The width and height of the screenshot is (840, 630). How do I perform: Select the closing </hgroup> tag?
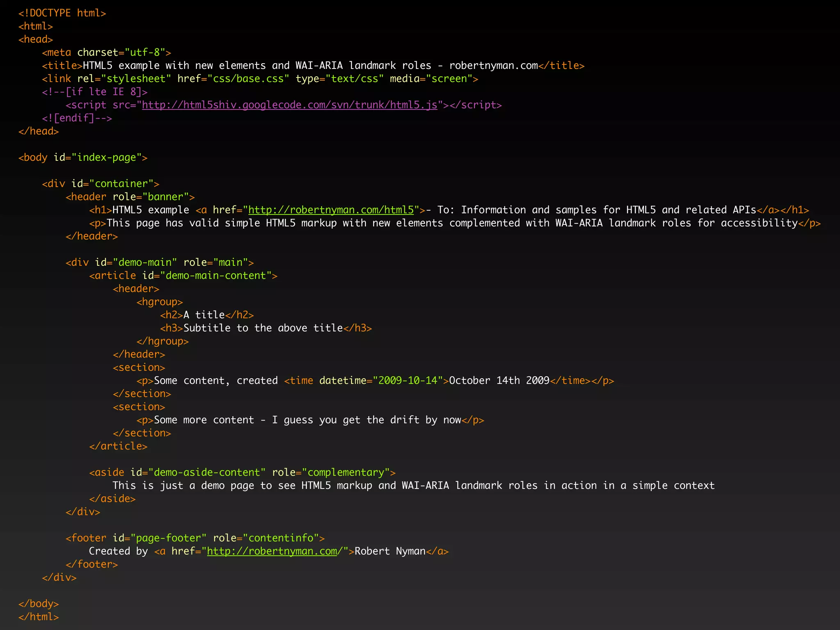pos(162,341)
